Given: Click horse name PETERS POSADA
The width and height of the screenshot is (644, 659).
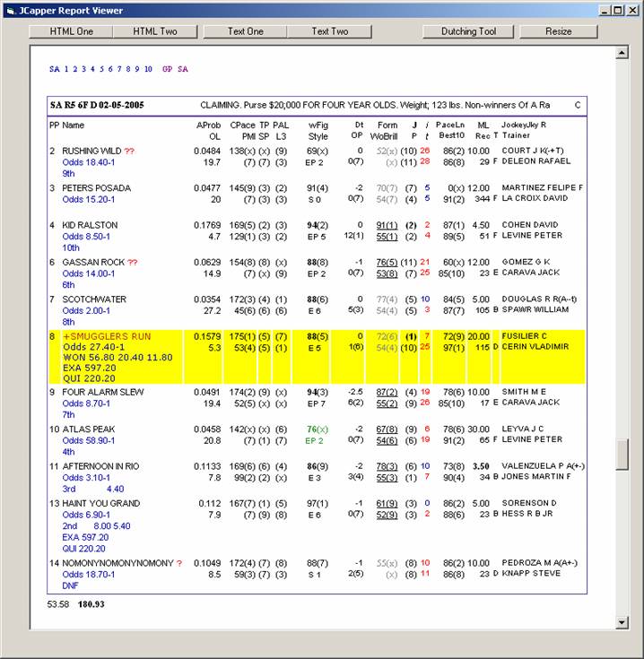Looking at the screenshot, I should click(96, 188).
